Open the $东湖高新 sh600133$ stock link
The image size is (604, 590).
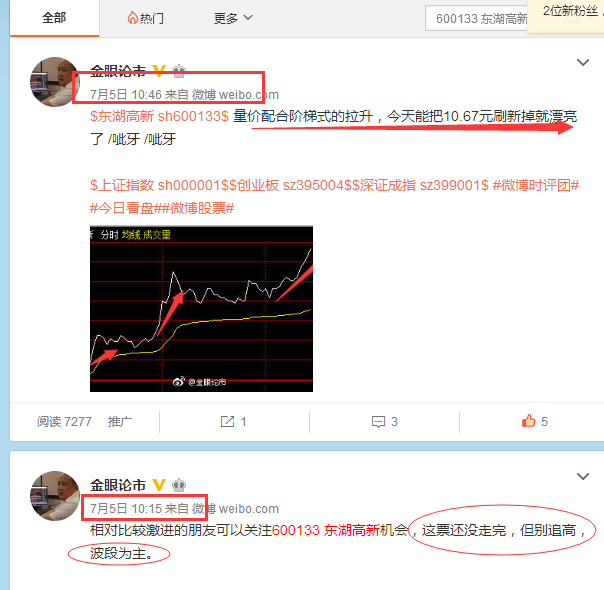point(159,116)
